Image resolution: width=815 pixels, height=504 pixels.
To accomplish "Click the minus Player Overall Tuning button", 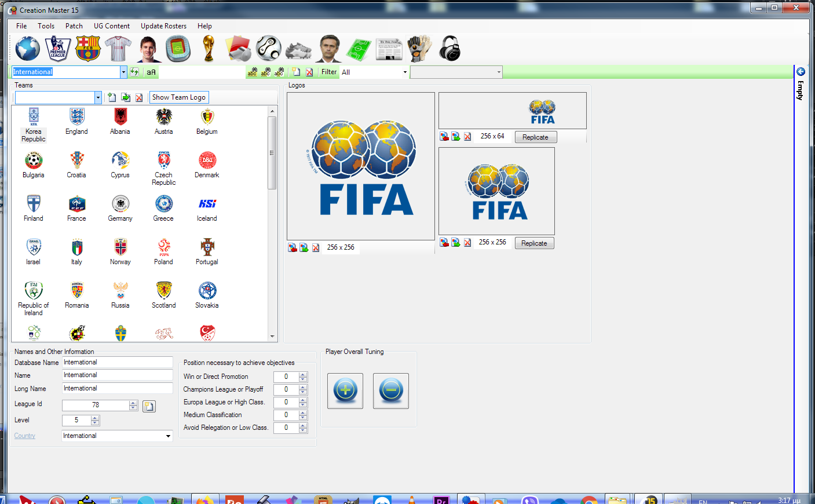I will (391, 391).
